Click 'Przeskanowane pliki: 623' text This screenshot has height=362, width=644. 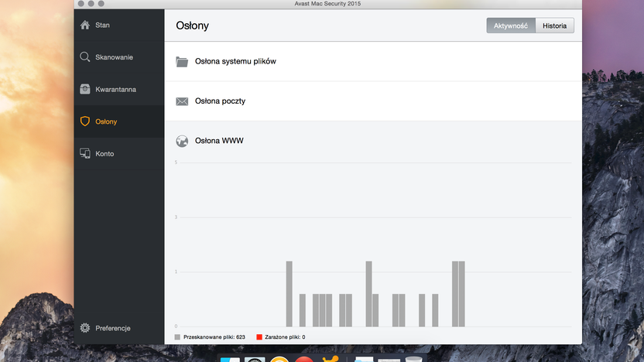pyautogui.click(x=214, y=337)
